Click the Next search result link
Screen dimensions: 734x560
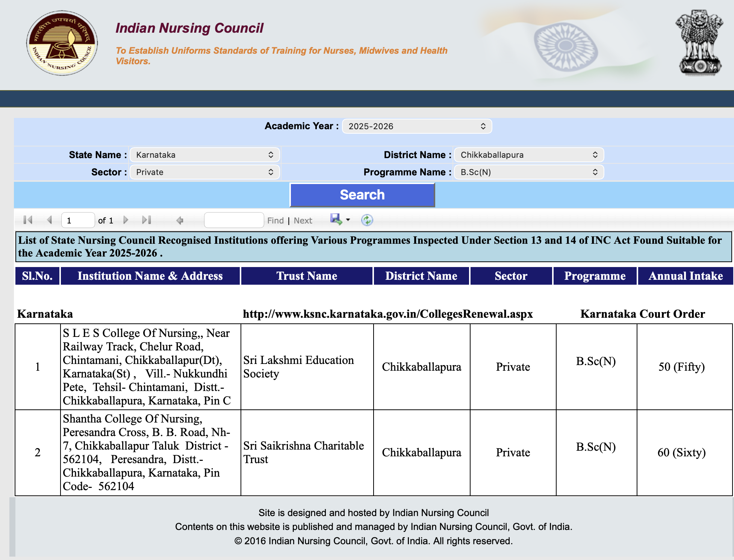[x=303, y=220]
